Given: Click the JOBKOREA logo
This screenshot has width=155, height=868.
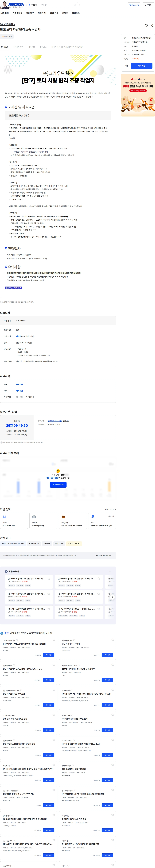Looking at the screenshot, I should click(x=12, y=5).
